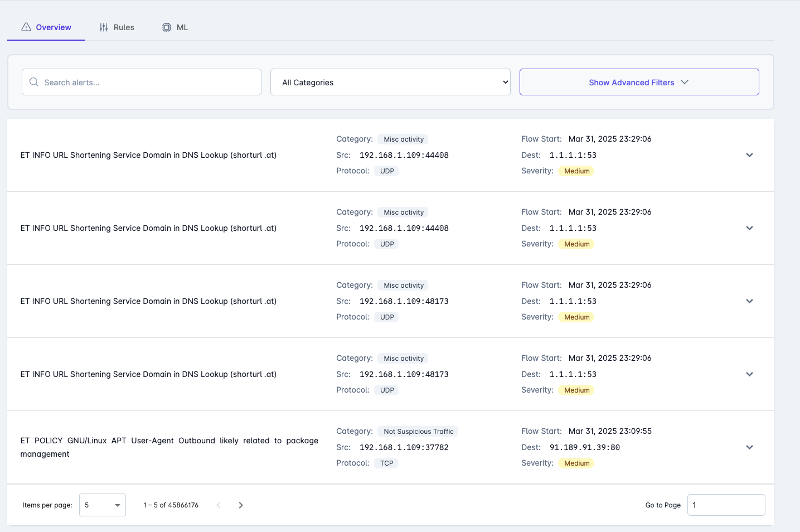Click flow start Mar 31, 2025 23:09:55
Screen dimensions: 800x532
(x=610, y=431)
